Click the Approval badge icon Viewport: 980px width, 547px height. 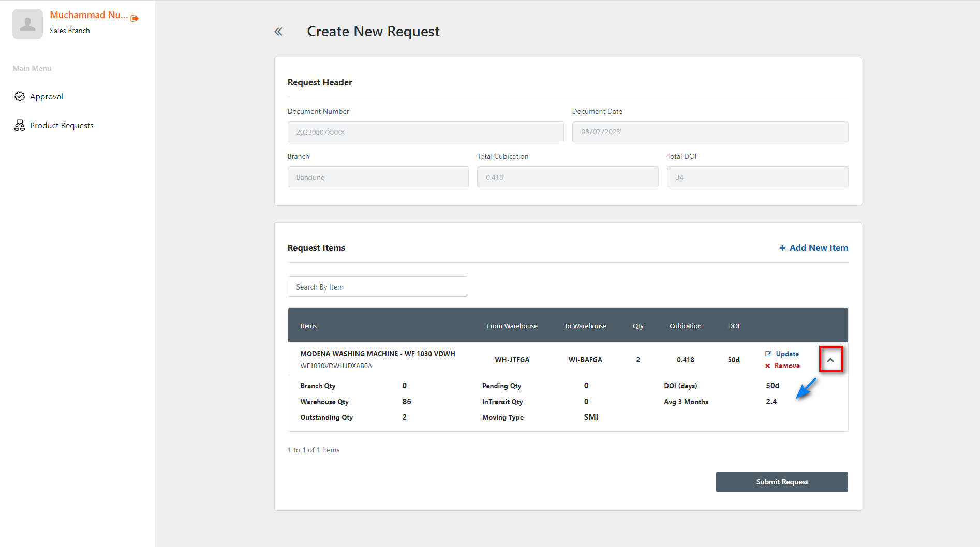tap(20, 96)
